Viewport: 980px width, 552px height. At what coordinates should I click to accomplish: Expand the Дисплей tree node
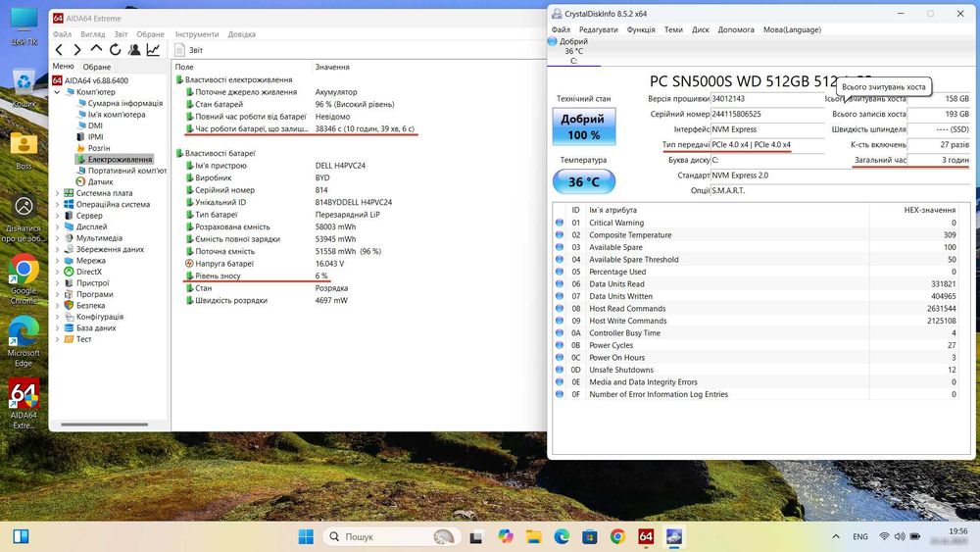pyautogui.click(x=58, y=226)
